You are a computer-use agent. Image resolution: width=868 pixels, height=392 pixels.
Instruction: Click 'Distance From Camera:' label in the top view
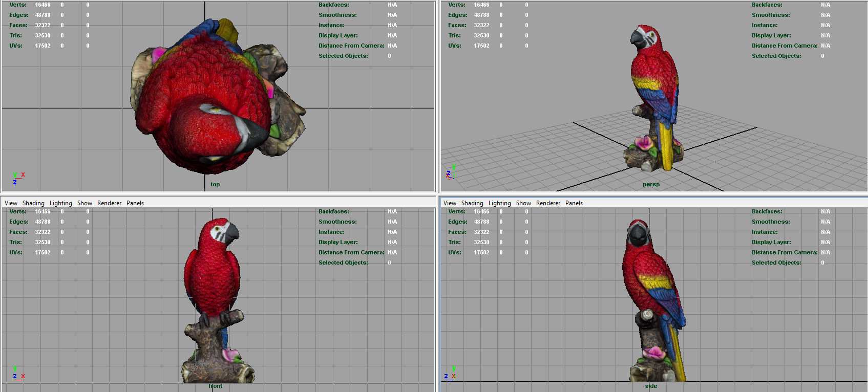(x=351, y=46)
